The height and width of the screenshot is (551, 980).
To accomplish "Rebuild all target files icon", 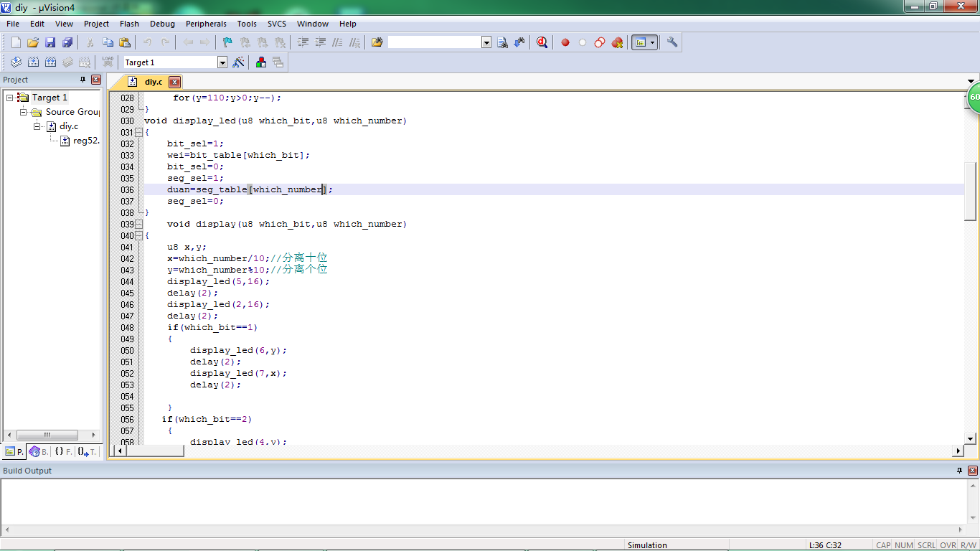I will click(50, 62).
